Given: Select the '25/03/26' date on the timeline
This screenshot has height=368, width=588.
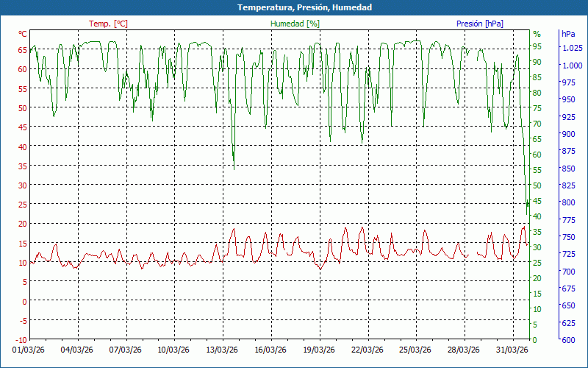Looking at the screenshot, I should [x=415, y=350].
